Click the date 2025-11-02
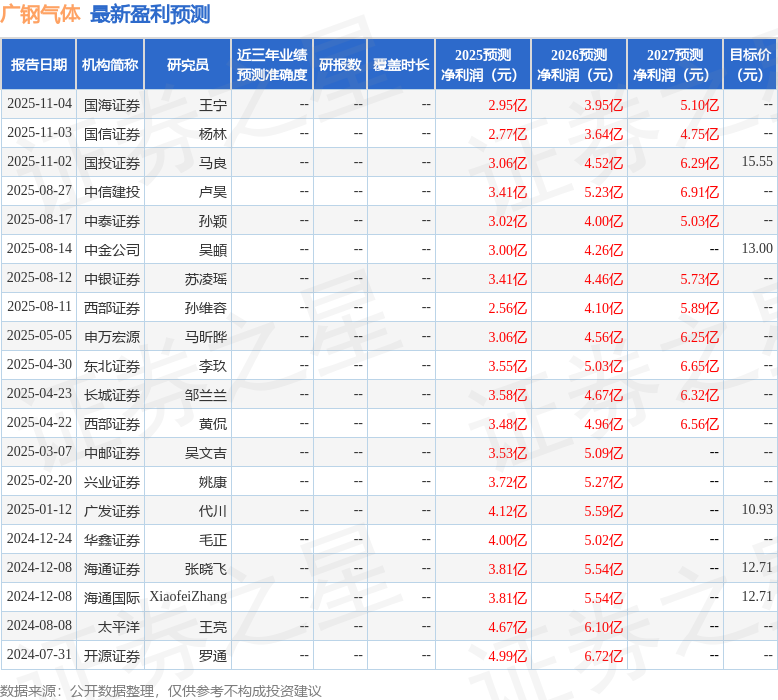Screen dimensions: 778x700 pyautogui.click(x=40, y=162)
